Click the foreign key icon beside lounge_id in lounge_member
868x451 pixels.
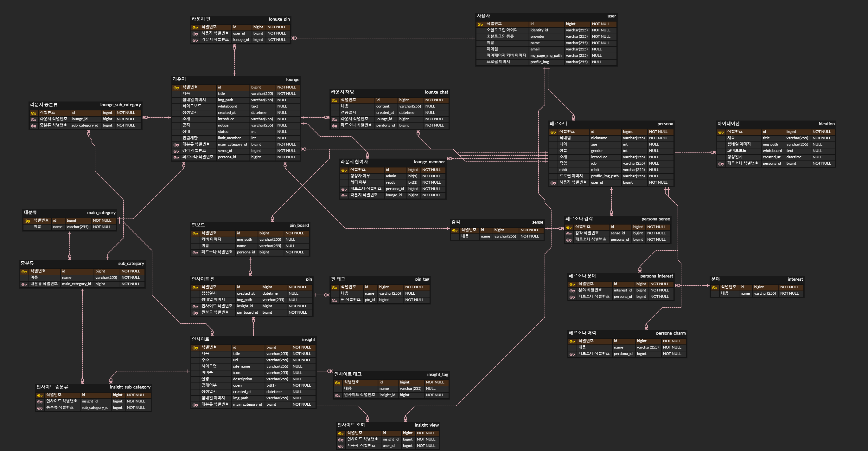pyautogui.click(x=344, y=196)
